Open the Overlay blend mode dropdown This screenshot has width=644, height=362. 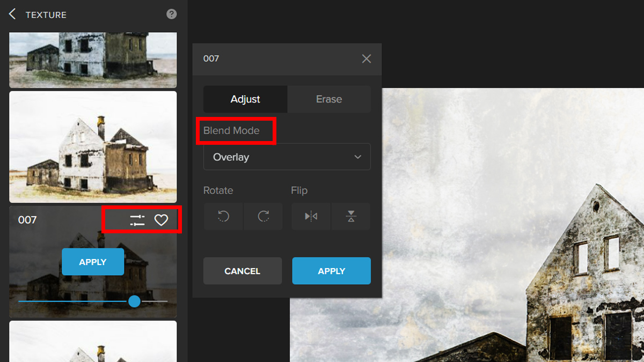coord(287,157)
